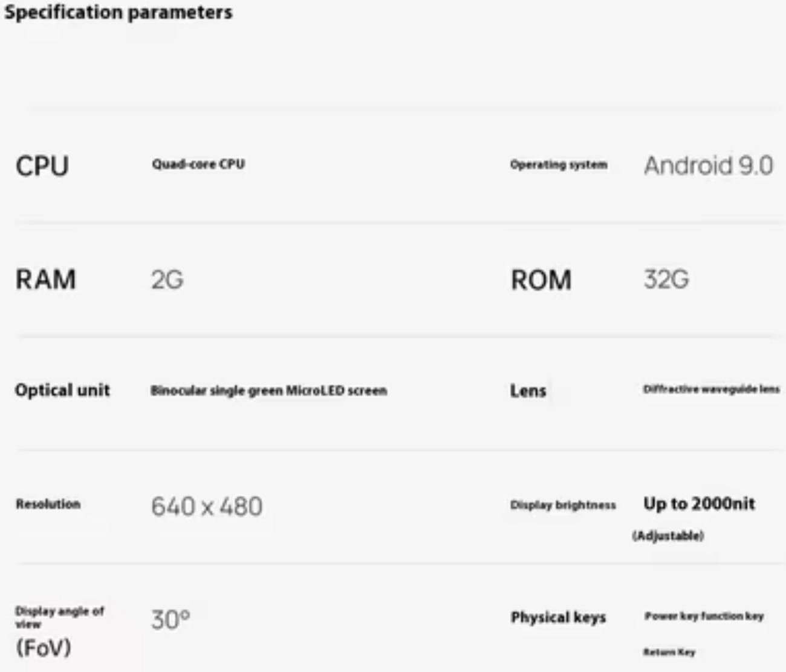Click the Display brightness label
The width and height of the screenshot is (786, 672).
(x=563, y=505)
